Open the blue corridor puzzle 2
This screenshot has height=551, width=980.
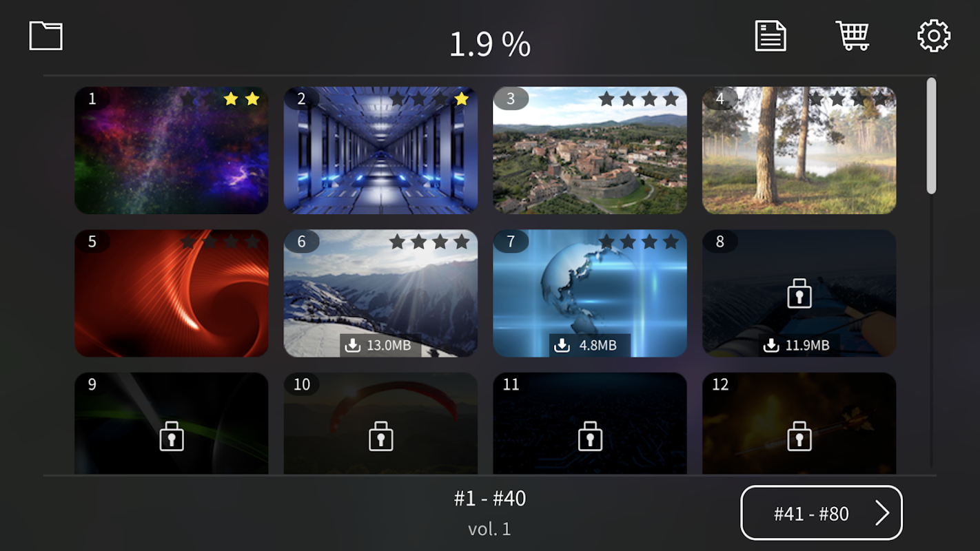tap(380, 150)
